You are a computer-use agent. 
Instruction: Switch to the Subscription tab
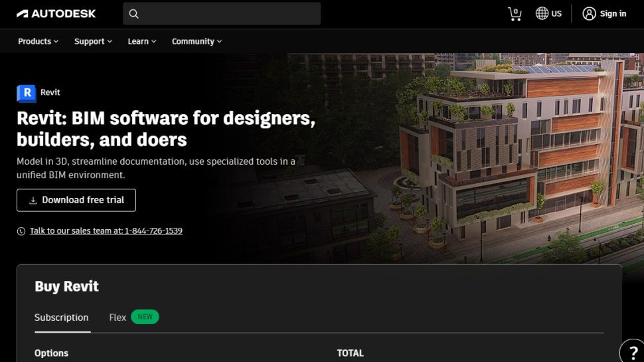point(62,317)
